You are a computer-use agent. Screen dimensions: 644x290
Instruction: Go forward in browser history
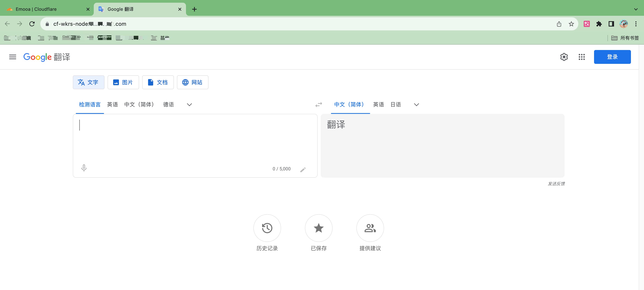pos(19,24)
